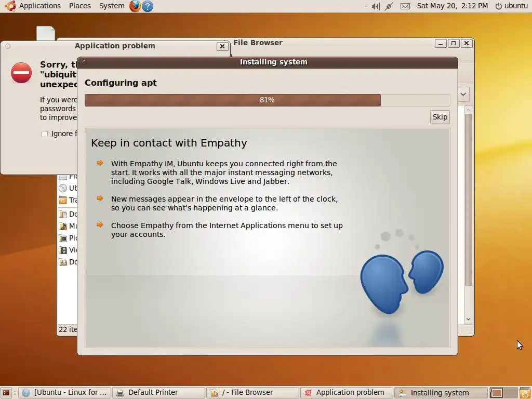The height and width of the screenshot is (399, 532).
Task: Toggle the Ignore future checkbox in Application problem
Action: click(45, 134)
